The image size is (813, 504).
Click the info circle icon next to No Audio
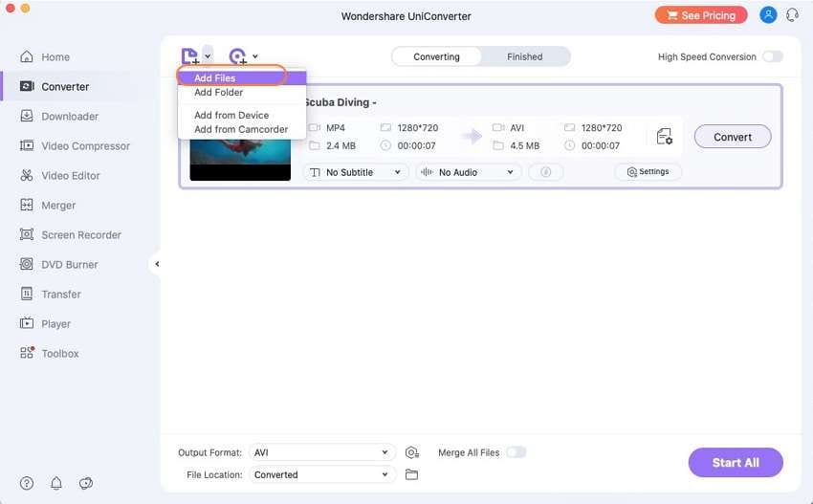click(x=545, y=172)
